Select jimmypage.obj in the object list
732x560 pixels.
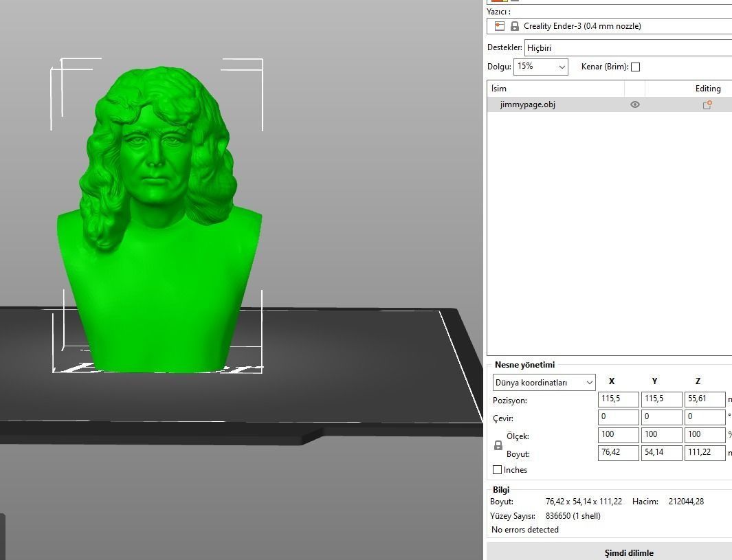point(609,104)
